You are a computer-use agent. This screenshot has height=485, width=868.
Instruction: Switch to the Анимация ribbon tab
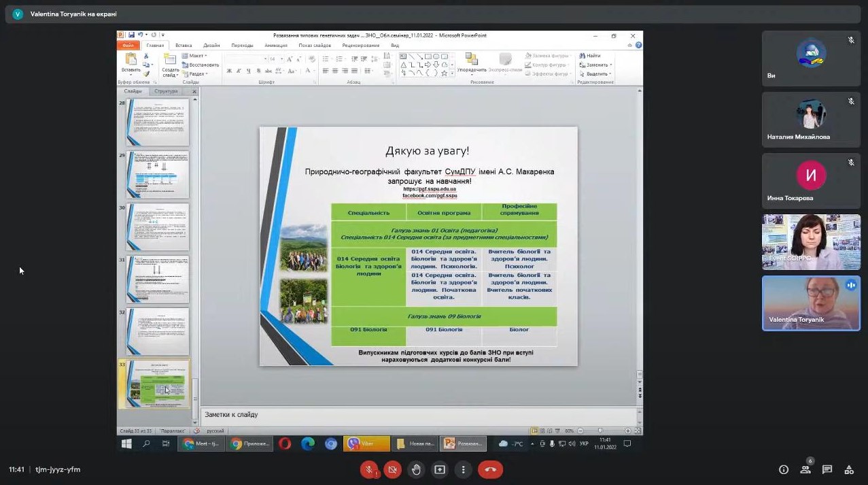(x=276, y=46)
